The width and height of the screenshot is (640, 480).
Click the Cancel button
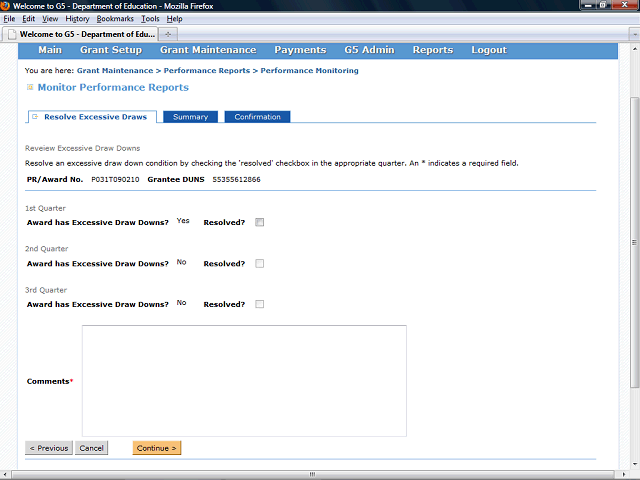[91, 448]
